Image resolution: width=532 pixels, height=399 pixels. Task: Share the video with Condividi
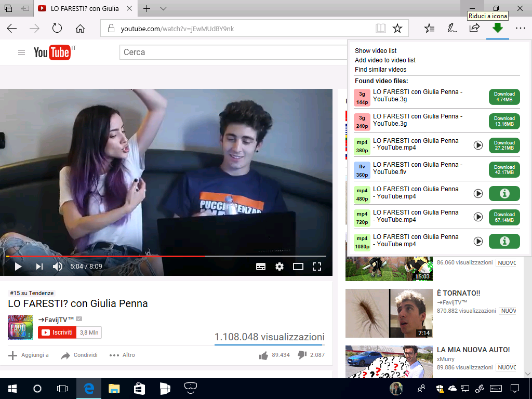[x=79, y=355]
